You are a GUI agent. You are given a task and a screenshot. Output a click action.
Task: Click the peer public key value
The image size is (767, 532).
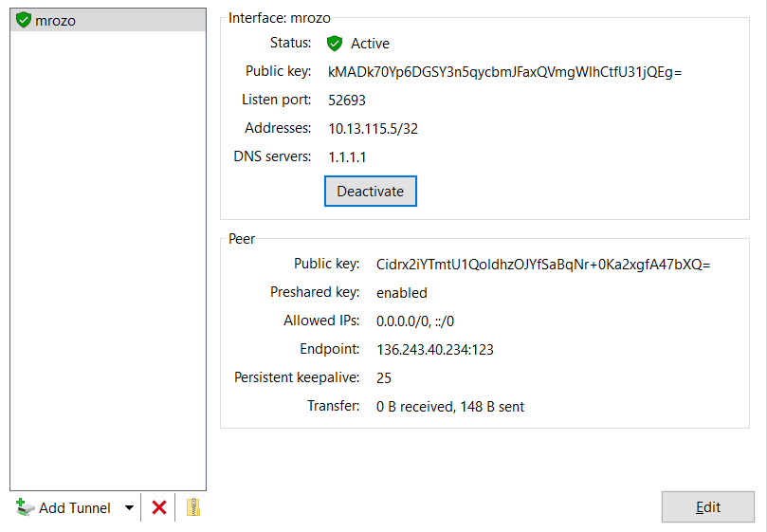[x=542, y=265]
